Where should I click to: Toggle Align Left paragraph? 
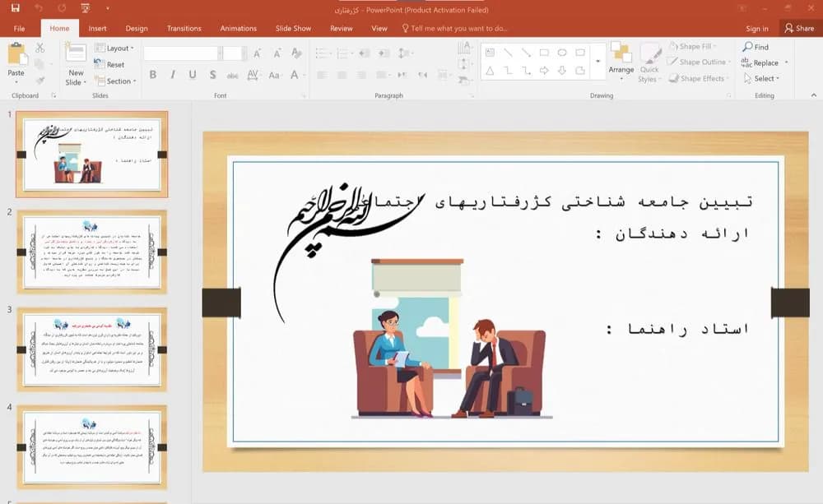pos(322,76)
